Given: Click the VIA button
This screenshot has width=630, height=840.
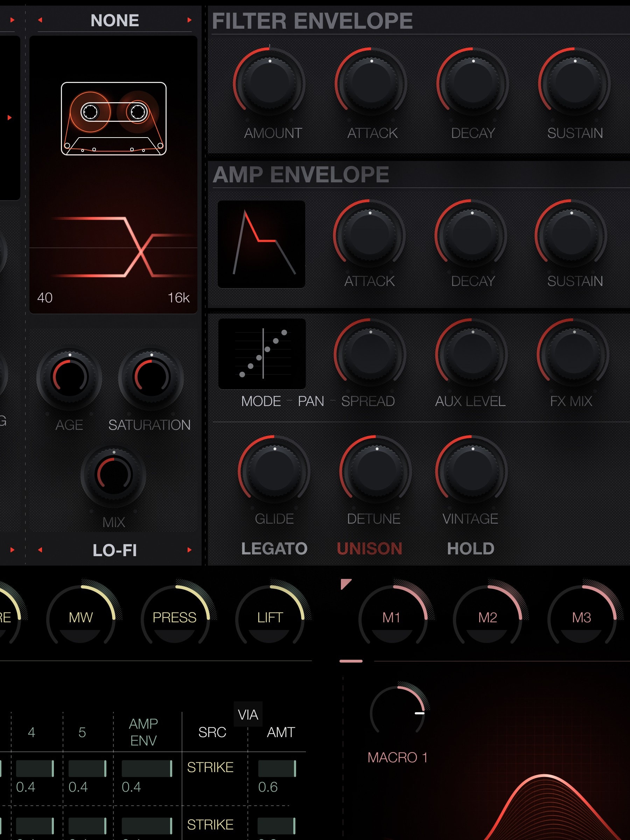Looking at the screenshot, I should pos(247,715).
